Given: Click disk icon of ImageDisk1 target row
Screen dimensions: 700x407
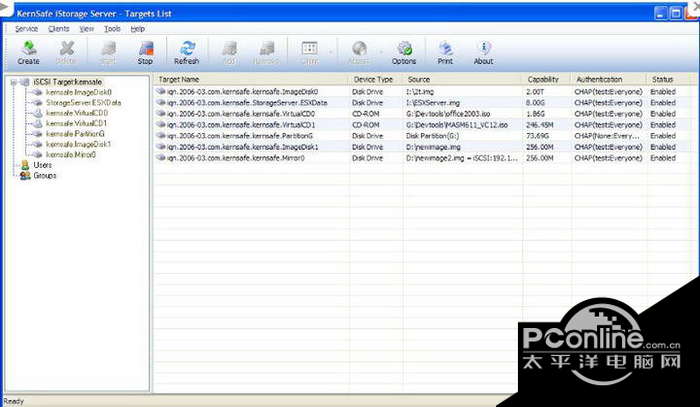Looking at the screenshot, I should [160, 147].
